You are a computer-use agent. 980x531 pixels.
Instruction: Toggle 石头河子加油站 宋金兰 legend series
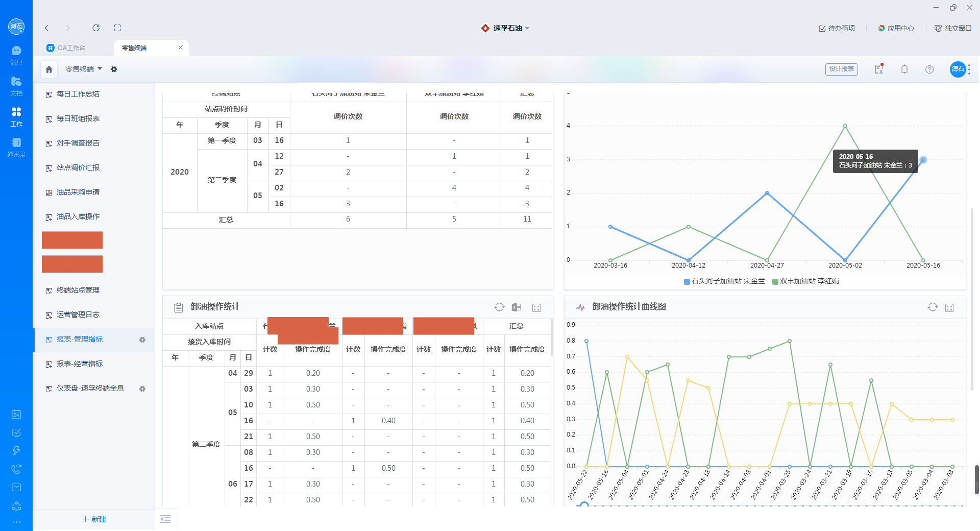coord(724,281)
